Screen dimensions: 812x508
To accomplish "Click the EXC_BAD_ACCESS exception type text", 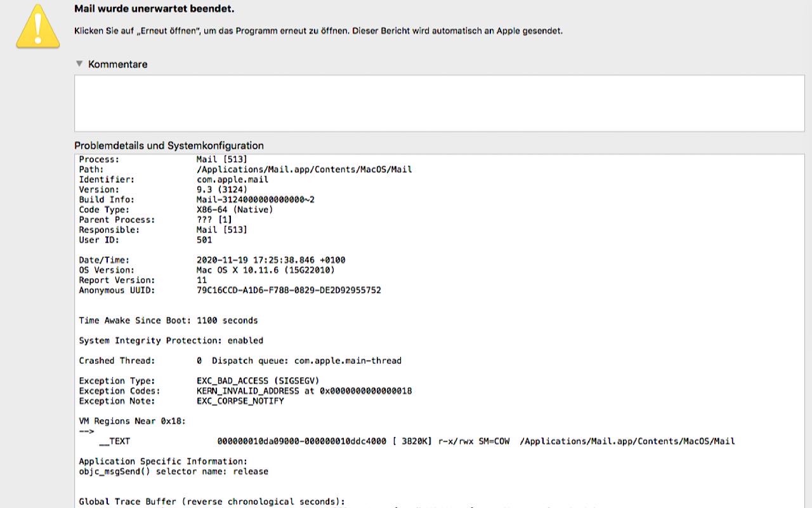I will point(258,381).
